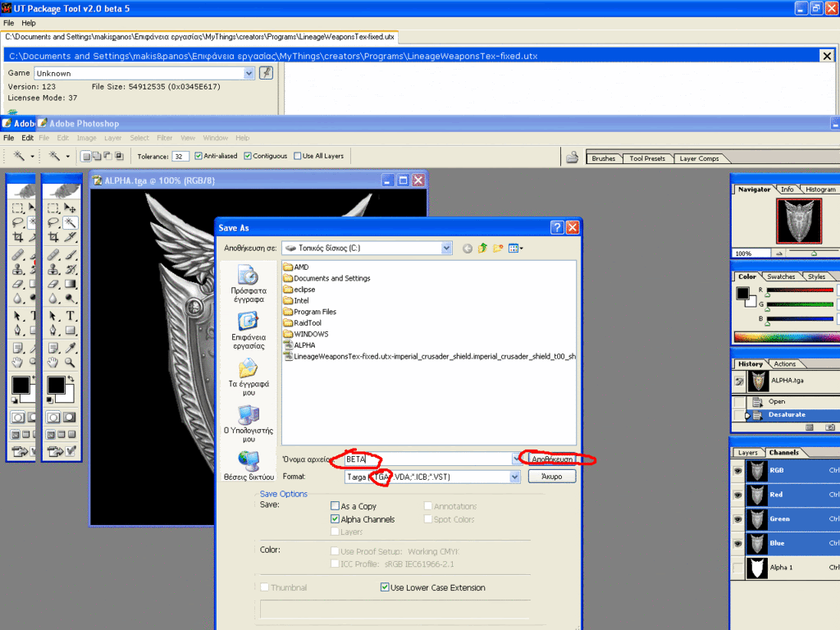
Task: Switch to the Layers tab
Action: tap(747, 453)
